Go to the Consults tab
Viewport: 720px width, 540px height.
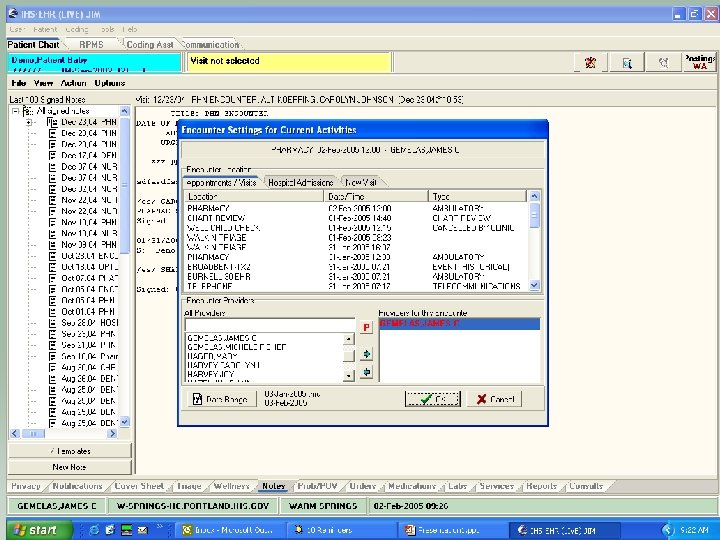(x=586, y=486)
